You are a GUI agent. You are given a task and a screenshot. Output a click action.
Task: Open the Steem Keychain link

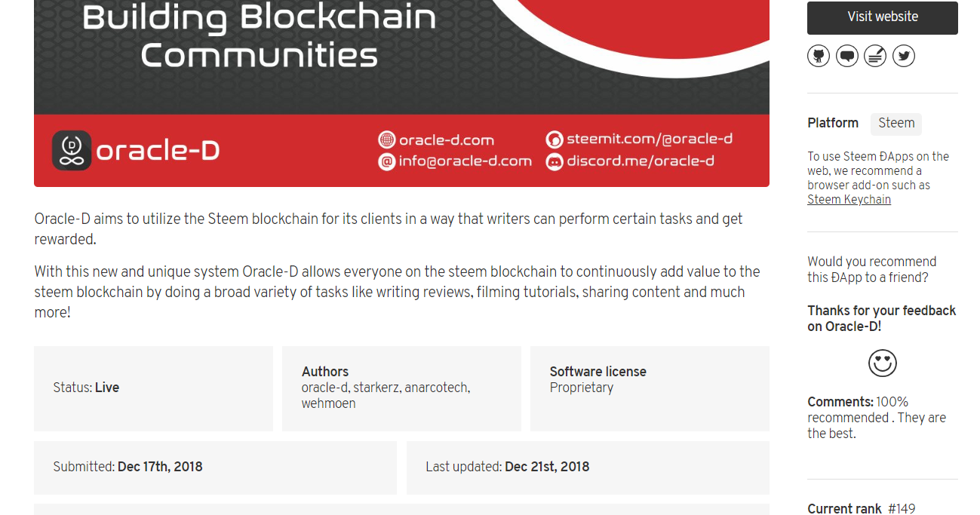coord(849,200)
